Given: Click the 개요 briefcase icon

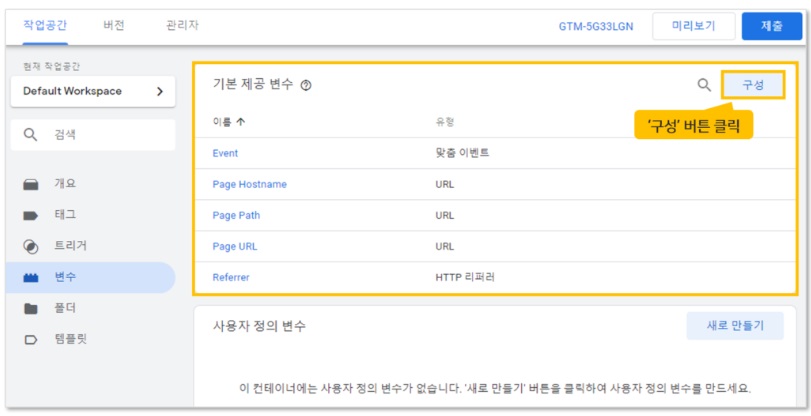Looking at the screenshot, I should pyautogui.click(x=31, y=185).
